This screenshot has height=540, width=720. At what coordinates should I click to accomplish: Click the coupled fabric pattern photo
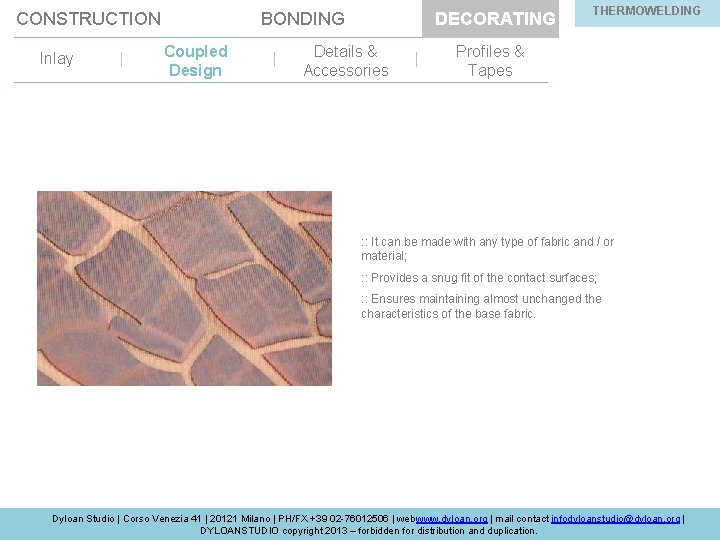pos(184,288)
